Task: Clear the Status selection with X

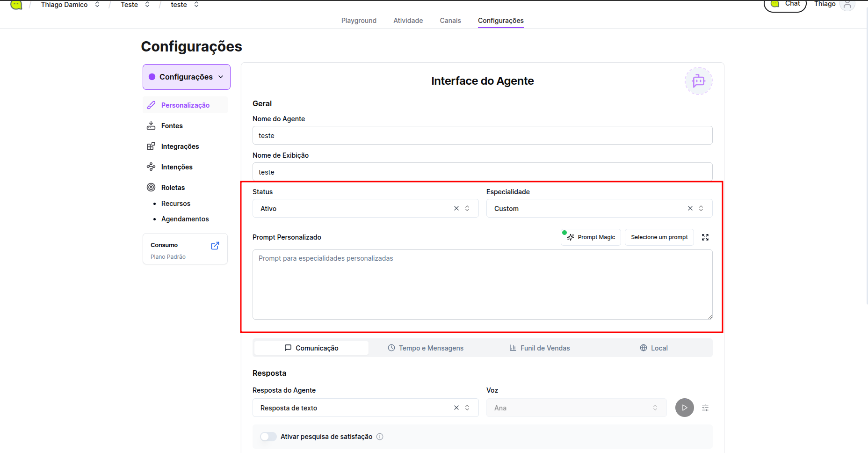Action: pos(456,208)
